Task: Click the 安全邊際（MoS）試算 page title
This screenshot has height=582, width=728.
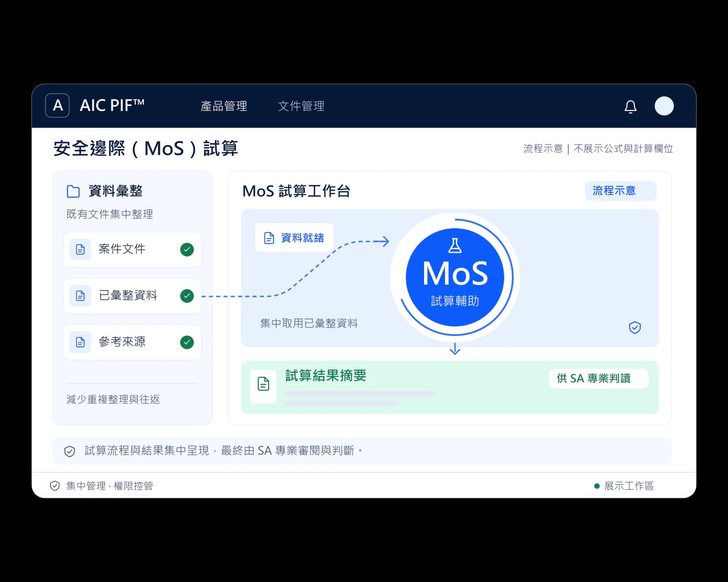Action: pyautogui.click(x=146, y=149)
